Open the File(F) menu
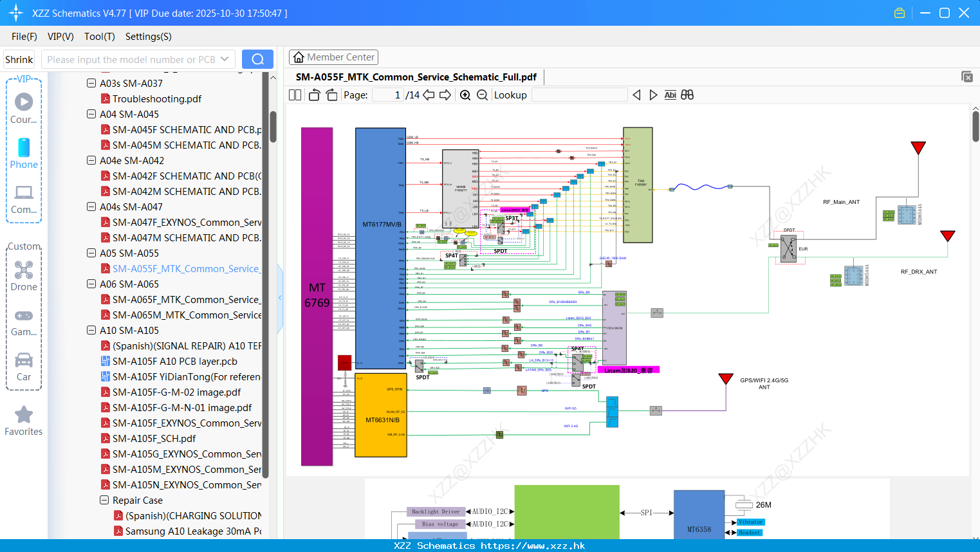Screen dimensions: 980x552 tap(24, 37)
